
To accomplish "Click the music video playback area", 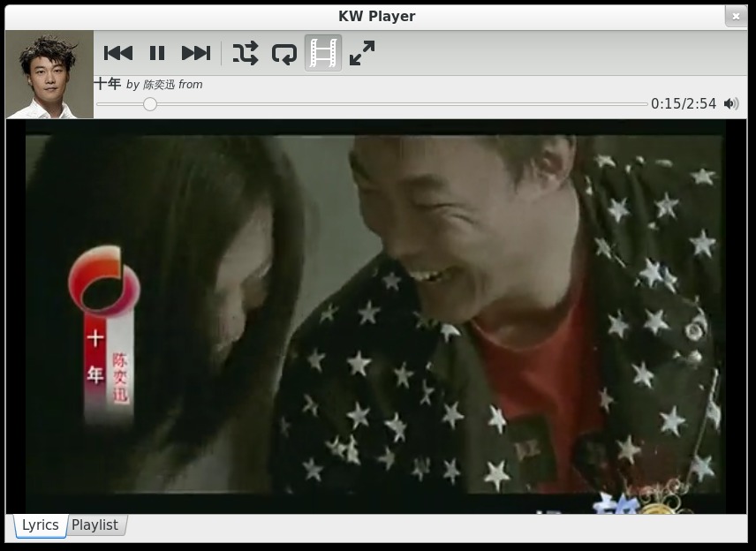I will 376,317.
